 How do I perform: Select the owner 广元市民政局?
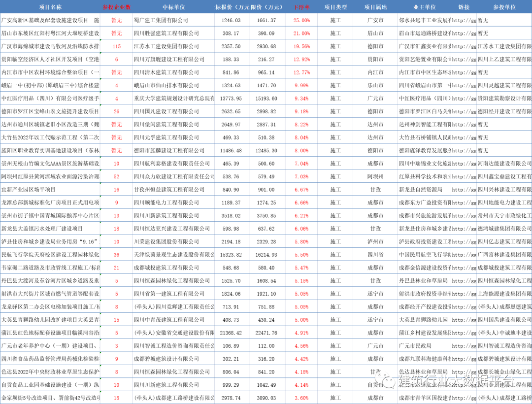coord(415,346)
